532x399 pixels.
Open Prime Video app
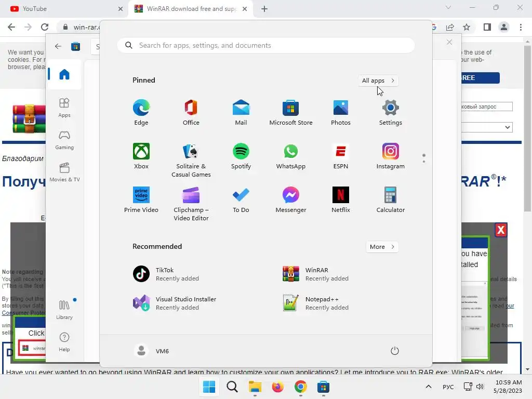(141, 200)
